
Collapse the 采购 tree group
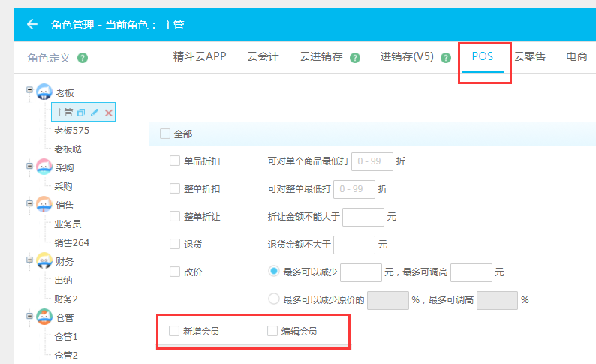coord(30,164)
